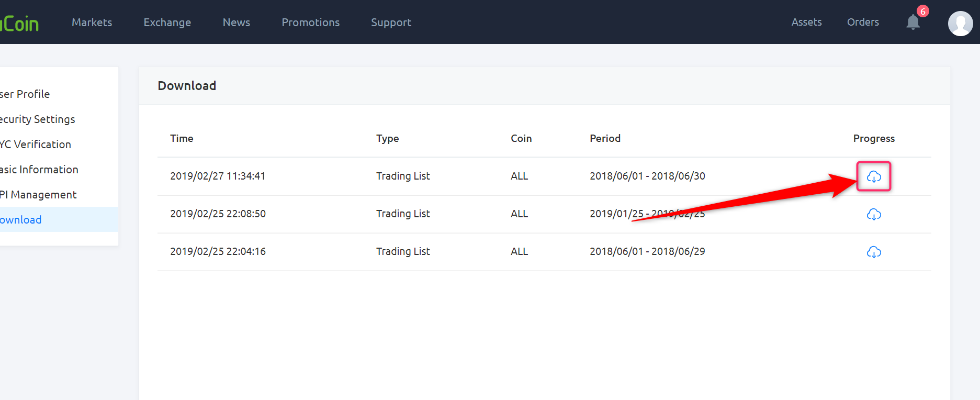
Task: Click the Download panel heading
Action: pyautogui.click(x=187, y=86)
